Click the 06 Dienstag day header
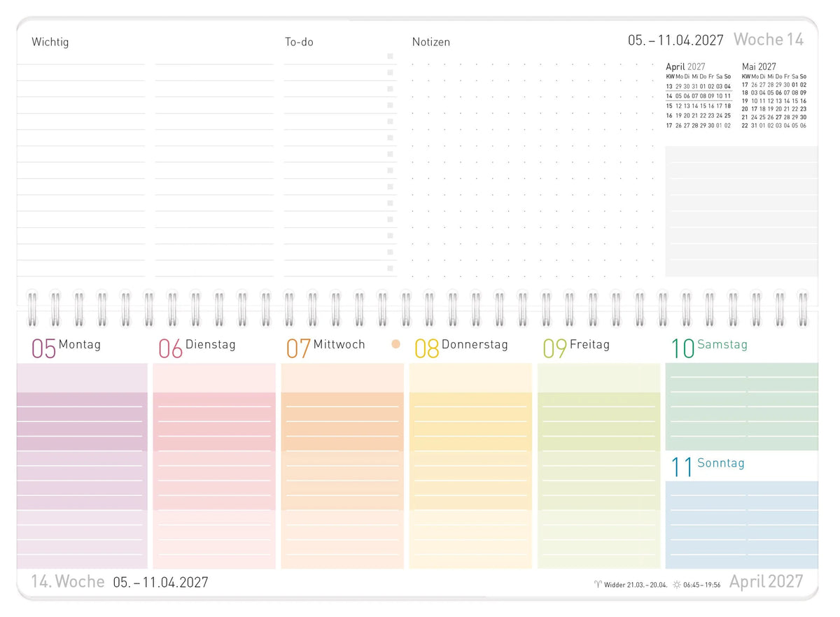 (x=197, y=348)
